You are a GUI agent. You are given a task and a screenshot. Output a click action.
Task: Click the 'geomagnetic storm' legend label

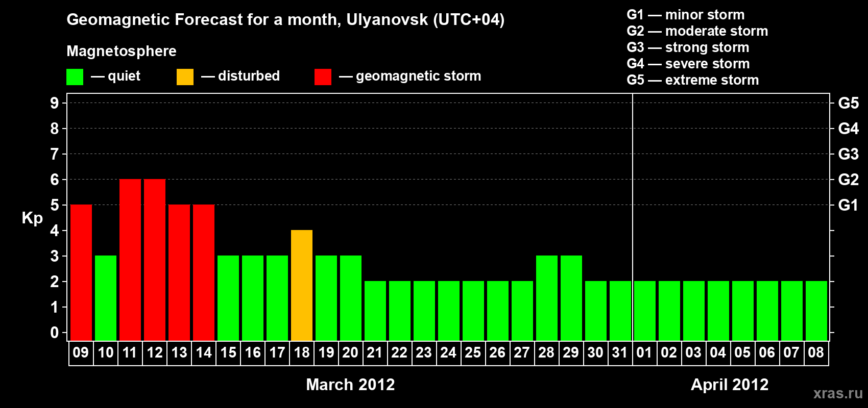tap(419, 76)
